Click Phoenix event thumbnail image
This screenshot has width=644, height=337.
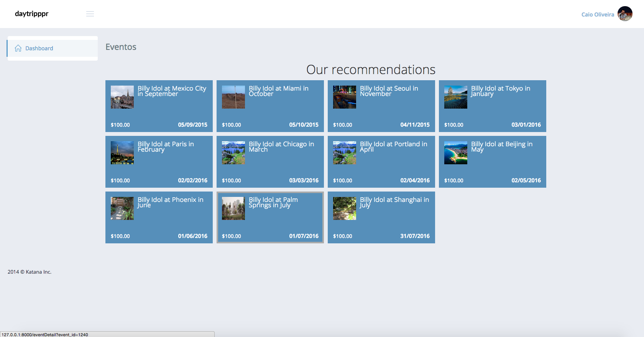(x=122, y=208)
